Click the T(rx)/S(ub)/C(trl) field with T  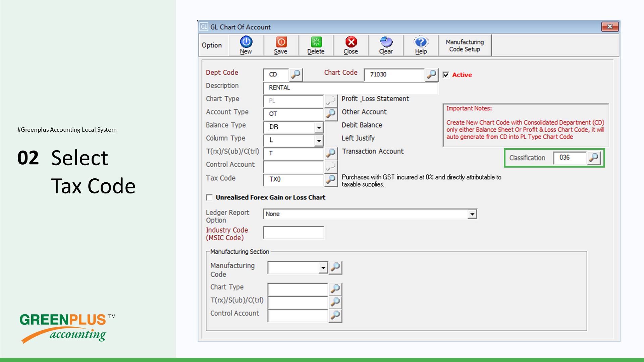[x=293, y=153]
